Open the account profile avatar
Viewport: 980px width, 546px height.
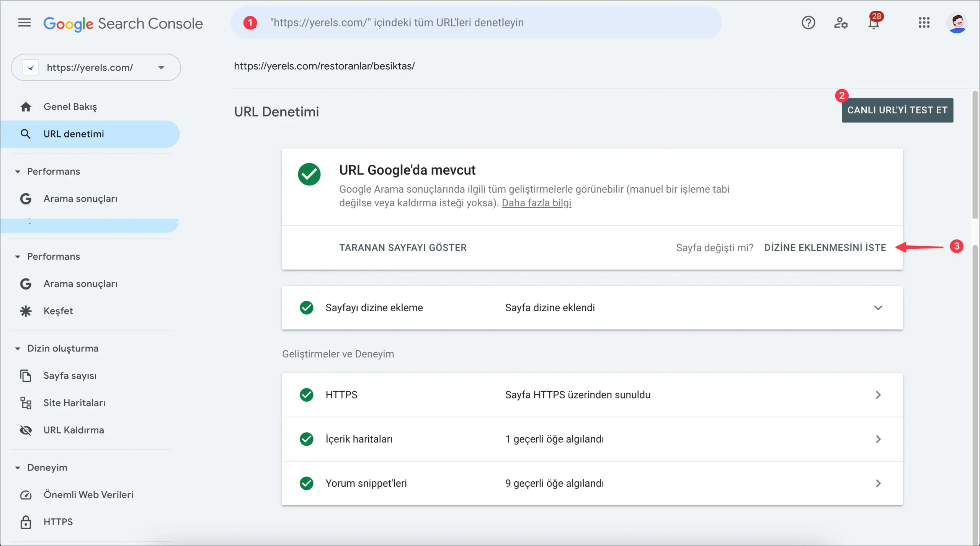point(957,23)
